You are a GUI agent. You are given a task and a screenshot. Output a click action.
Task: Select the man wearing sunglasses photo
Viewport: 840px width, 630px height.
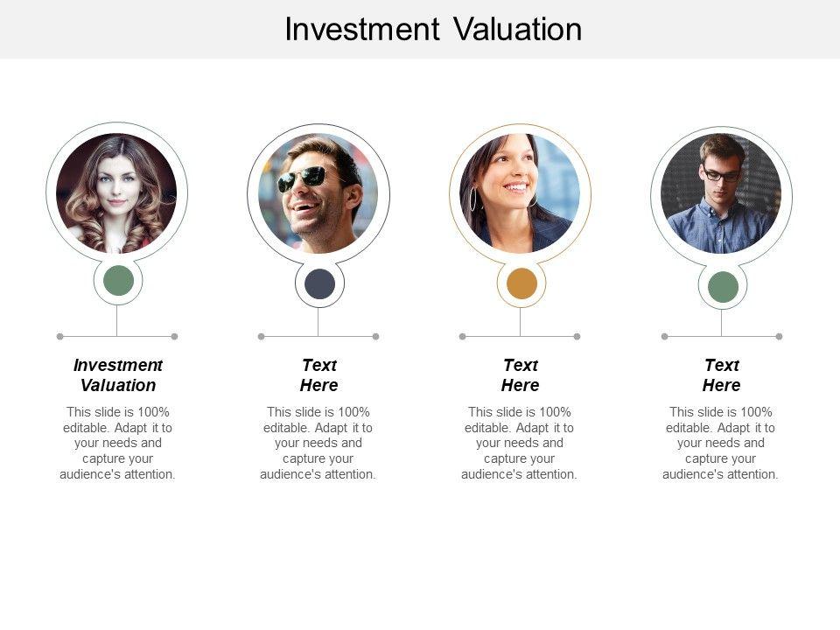pos(318,192)
